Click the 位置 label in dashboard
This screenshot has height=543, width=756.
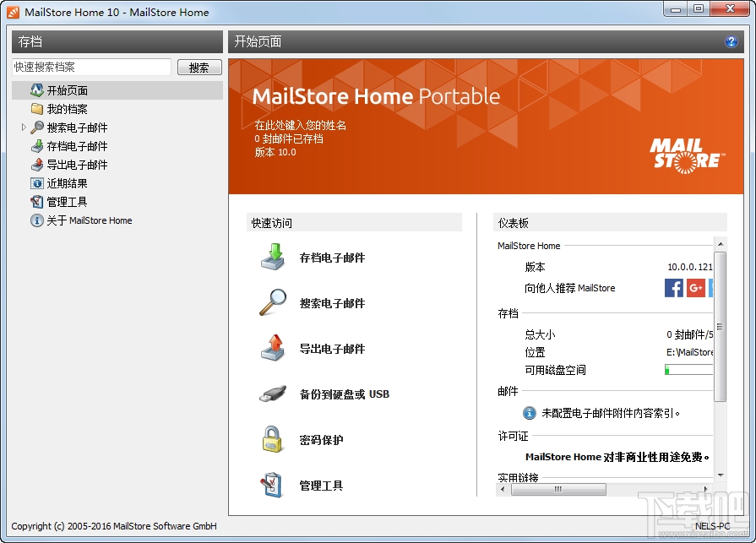(x=535, y=352)
